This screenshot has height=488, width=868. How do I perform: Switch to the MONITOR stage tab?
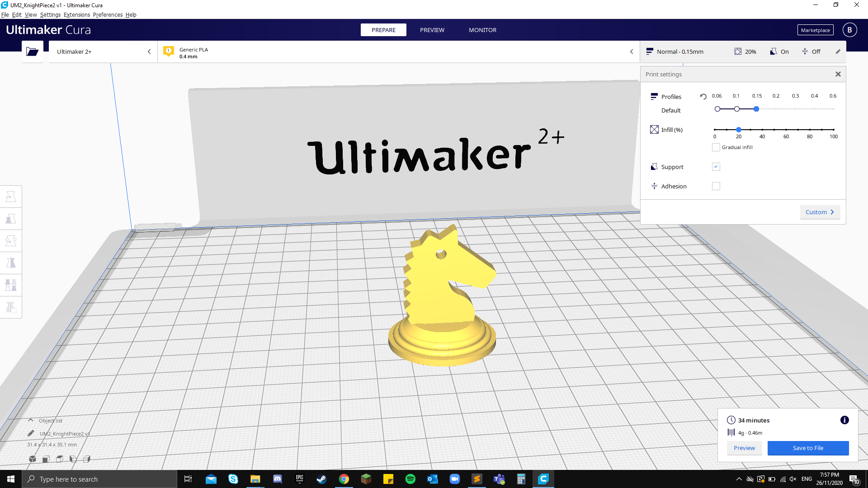(482, 30)
